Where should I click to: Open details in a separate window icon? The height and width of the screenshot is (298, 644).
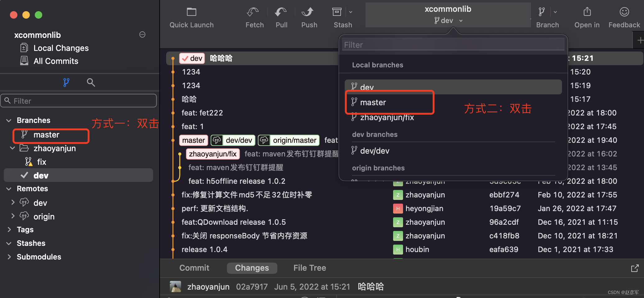point(635,268)
